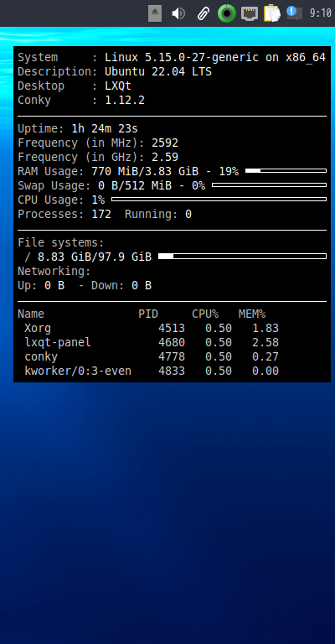This screenshot has width=335, height=644.
Task: Click the "Down:" network label
Action: pos(108,285)
